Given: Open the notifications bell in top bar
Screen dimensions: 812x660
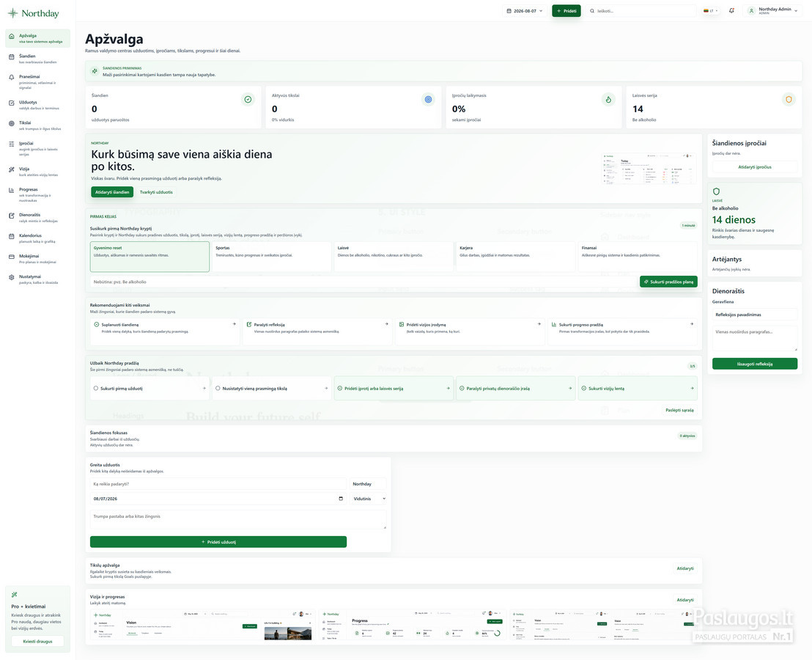Looking at the screenshot, I should click(731, 10).
